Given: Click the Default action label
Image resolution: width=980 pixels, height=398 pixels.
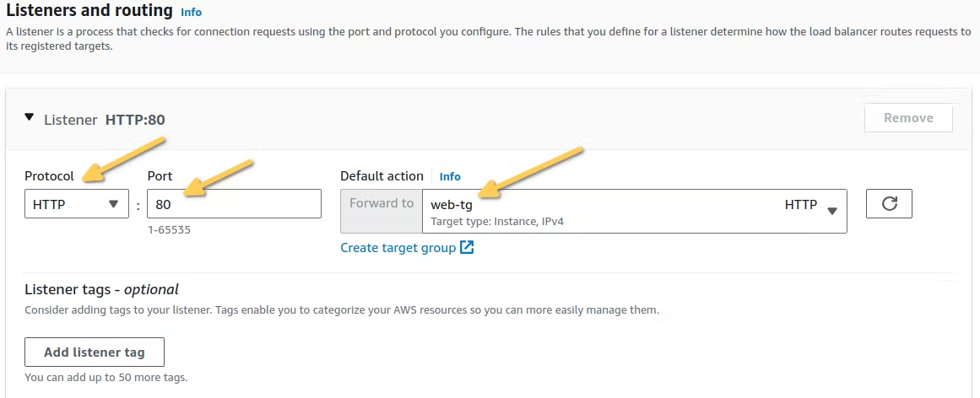Looking at the screenshot, I should pos(382,176).
